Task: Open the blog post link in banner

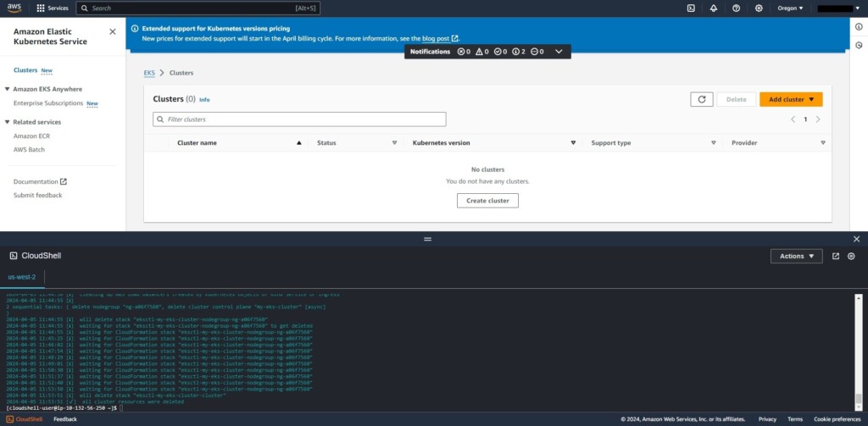Action: pyautogui.click(x=440, y=39)
